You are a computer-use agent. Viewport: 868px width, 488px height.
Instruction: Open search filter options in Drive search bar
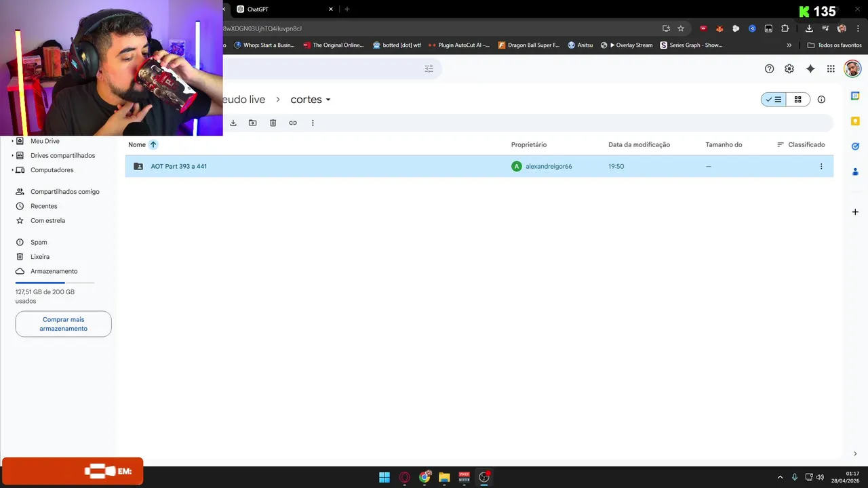429,68
